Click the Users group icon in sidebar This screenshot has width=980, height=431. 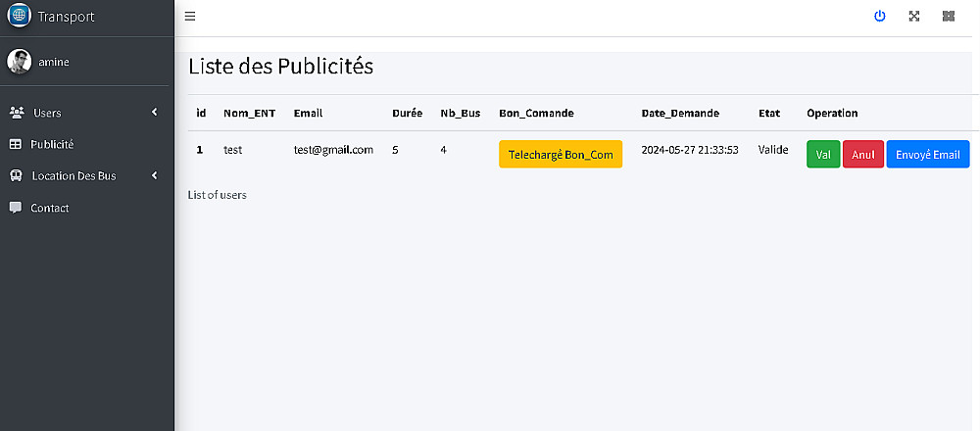pos(16,113)
